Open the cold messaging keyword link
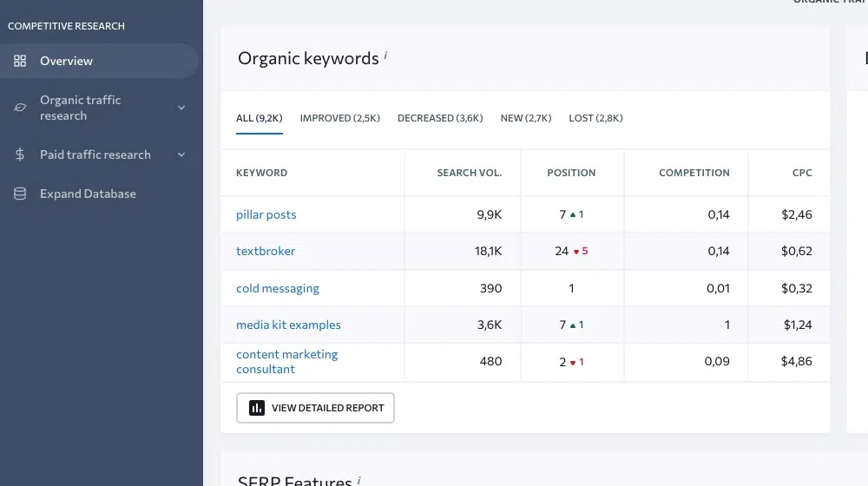 278,288
